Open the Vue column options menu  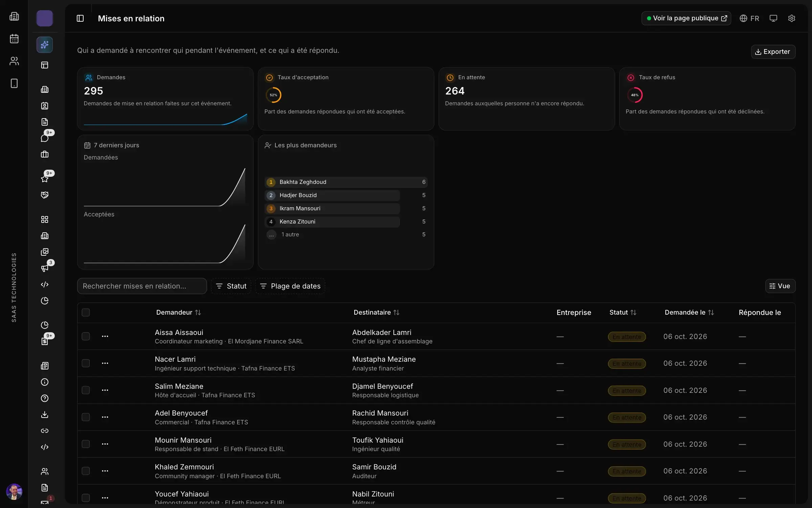(x=780, y=286)
